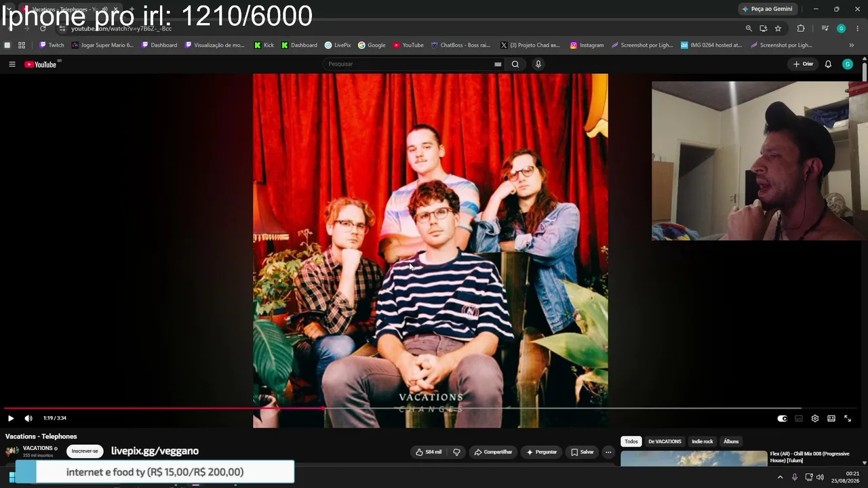Open a new browser tab
The image size is (868, 488).
(132, 9)
